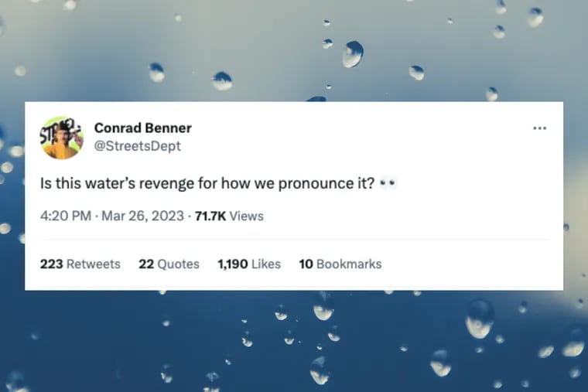Click Conrad Benner's profile avatar
Viewport: 588px width, 392px height.
point(61,138)
